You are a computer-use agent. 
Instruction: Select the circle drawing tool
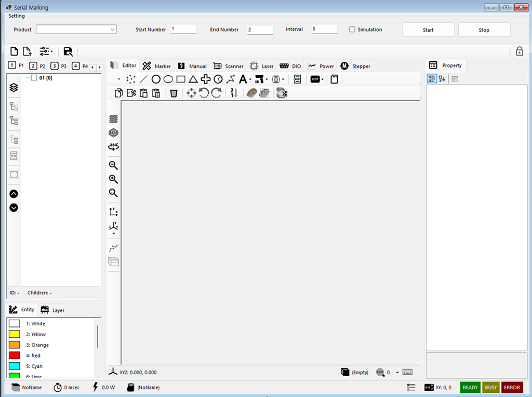(156, 79)
